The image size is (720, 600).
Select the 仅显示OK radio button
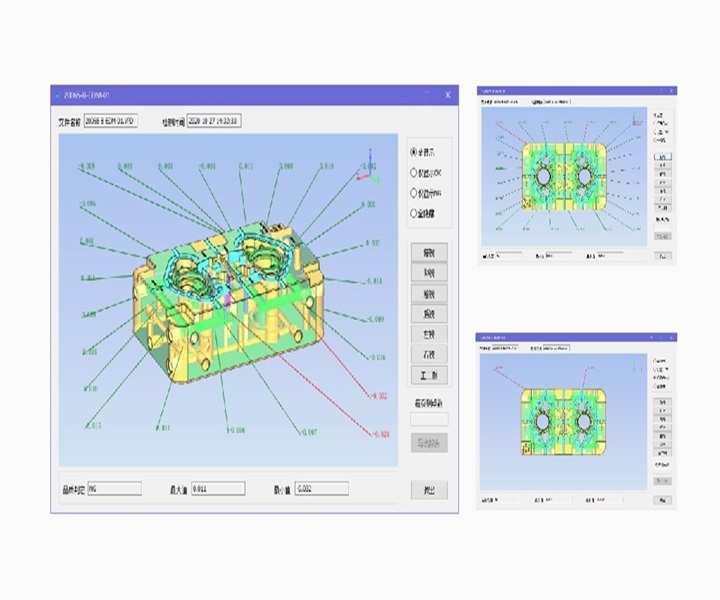(414, 173)
